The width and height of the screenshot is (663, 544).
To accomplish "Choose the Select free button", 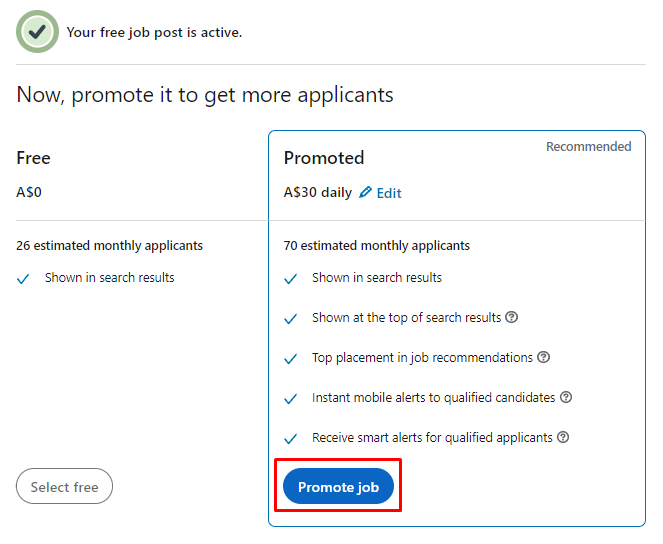I will point(64,486).
